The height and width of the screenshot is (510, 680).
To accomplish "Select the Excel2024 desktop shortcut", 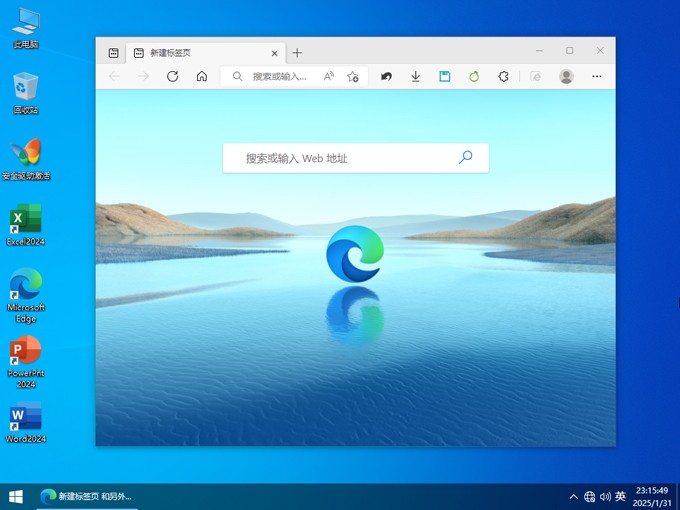I will click(26, 225).
